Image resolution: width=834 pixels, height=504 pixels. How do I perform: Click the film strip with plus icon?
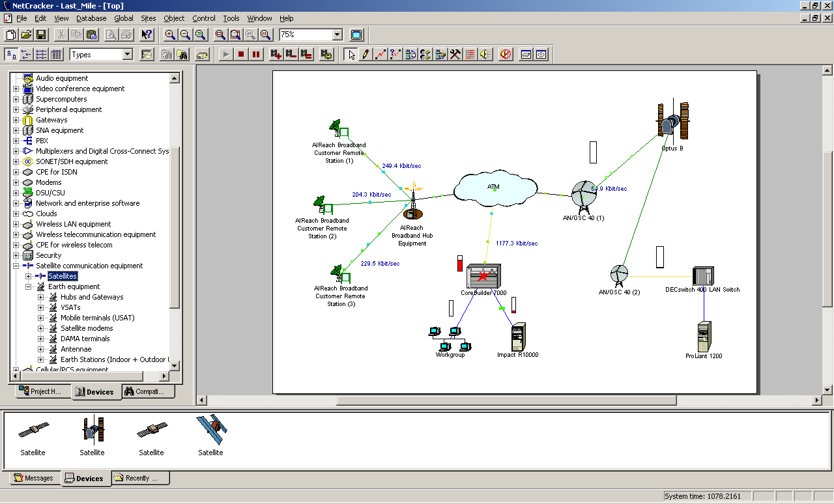point(276,55)
